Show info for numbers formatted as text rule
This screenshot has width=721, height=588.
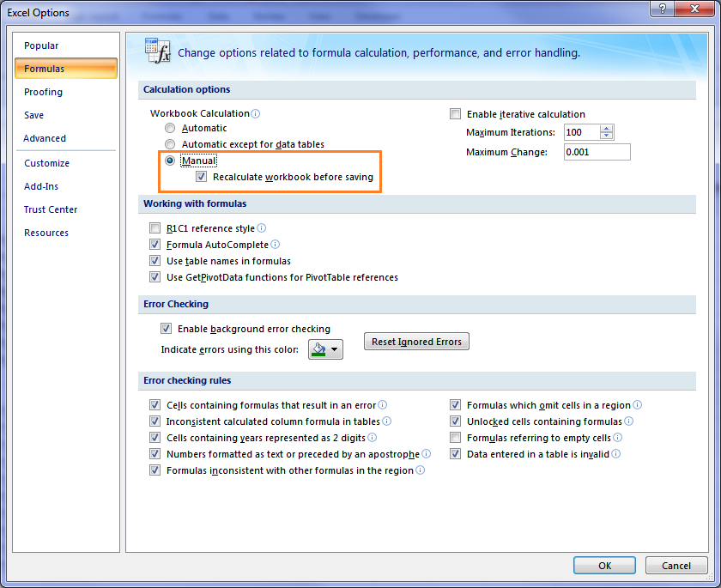[427, 454]
